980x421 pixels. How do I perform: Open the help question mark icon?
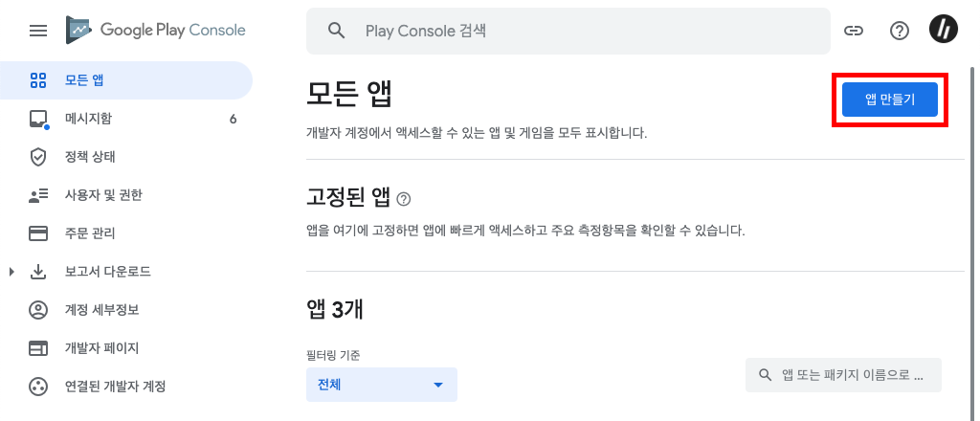[x=900, y=31]
